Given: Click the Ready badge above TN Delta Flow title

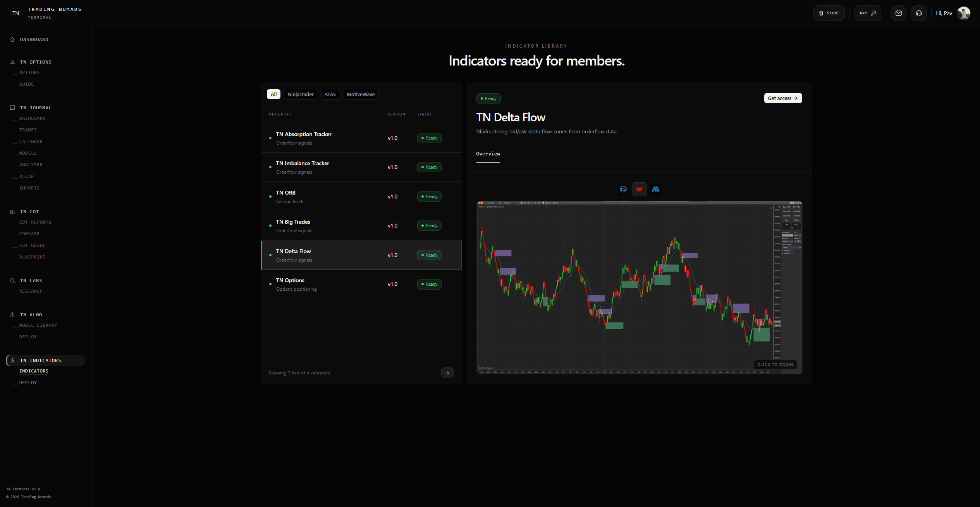Looking at the screenshot, I should point(488,98).
